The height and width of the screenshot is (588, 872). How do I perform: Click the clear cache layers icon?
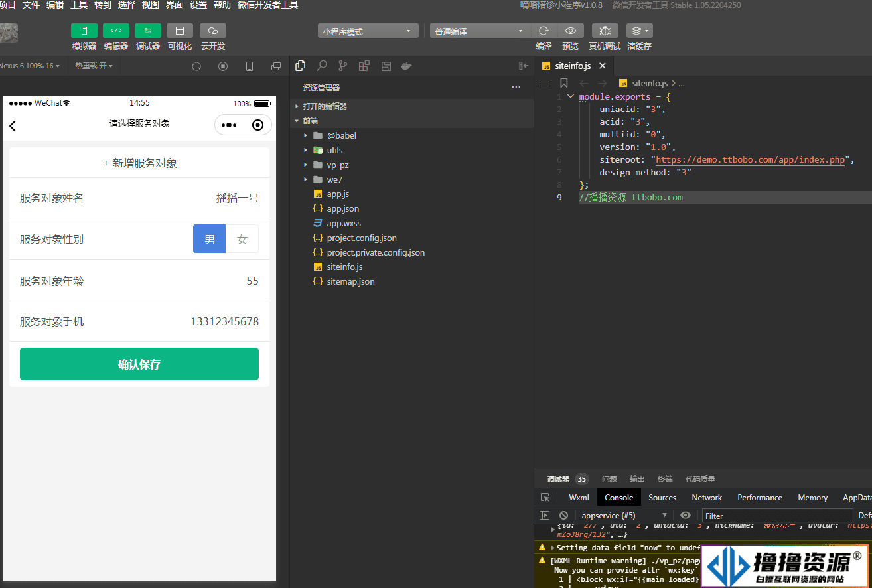click(x=640, y=31)
